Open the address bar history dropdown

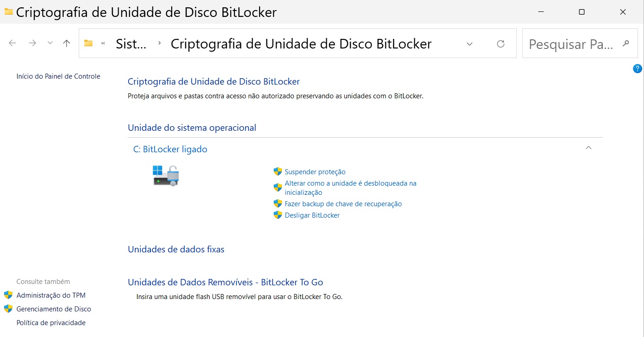point(470,44)
